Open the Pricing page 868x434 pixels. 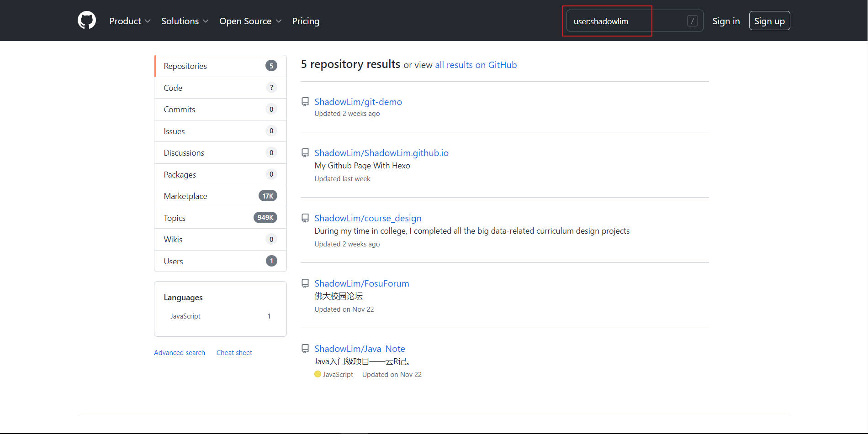(306, 21)
